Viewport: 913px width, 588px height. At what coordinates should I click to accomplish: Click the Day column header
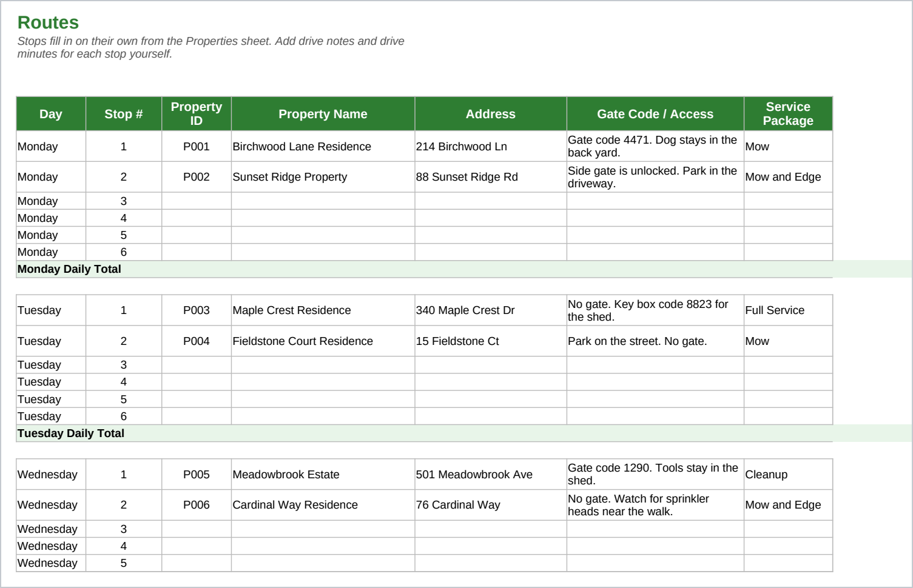pyautogui.click(x=51, y=114)
